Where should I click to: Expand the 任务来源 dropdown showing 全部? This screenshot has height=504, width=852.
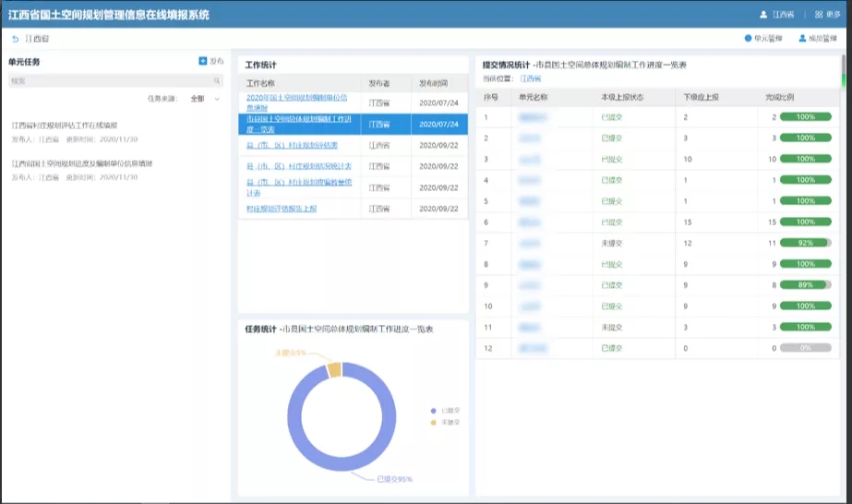pos(205,98)
